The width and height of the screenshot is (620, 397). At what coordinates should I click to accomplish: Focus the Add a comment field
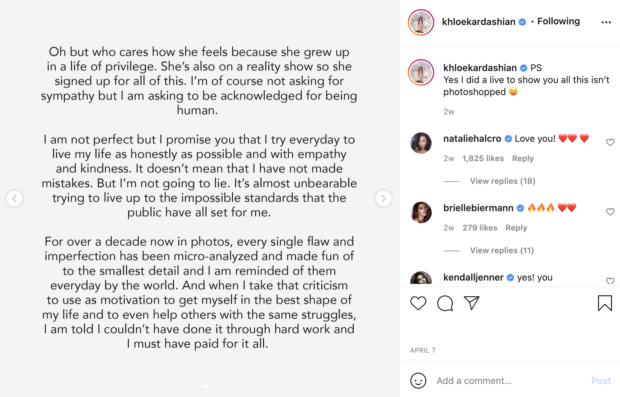coord(510,381)
